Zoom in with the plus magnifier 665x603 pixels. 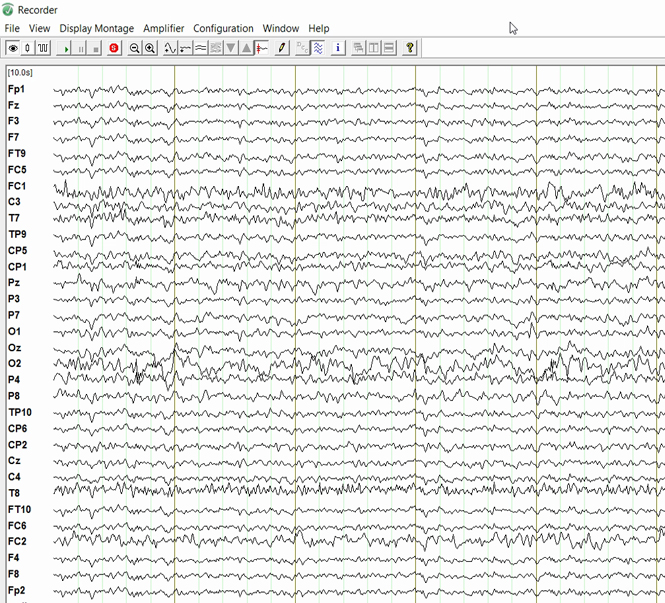coord(150,48)
